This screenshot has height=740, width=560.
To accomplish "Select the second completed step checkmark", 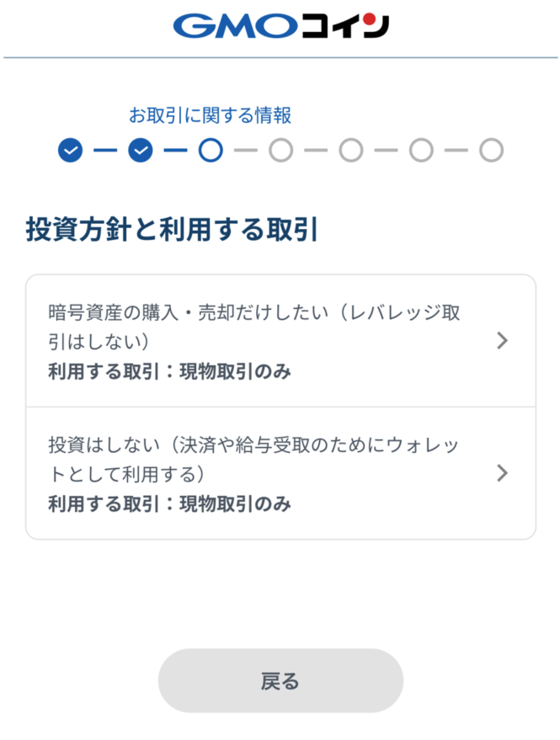I will click(x=141, y=151).
